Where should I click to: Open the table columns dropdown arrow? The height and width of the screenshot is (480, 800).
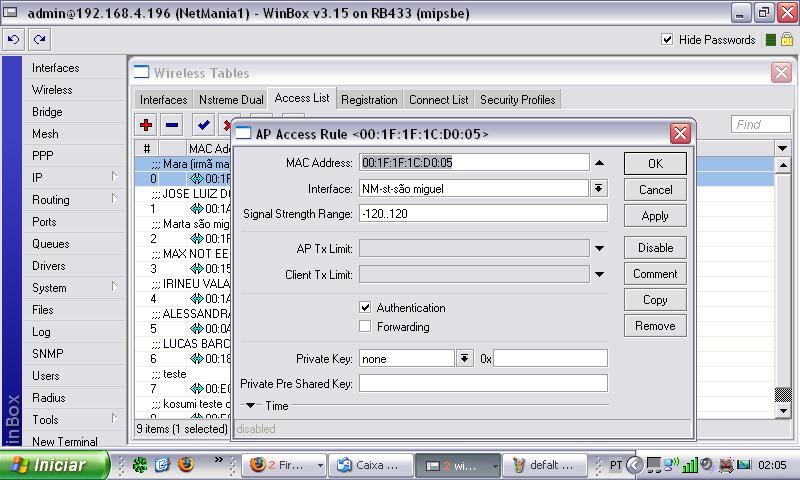(782, 148)
